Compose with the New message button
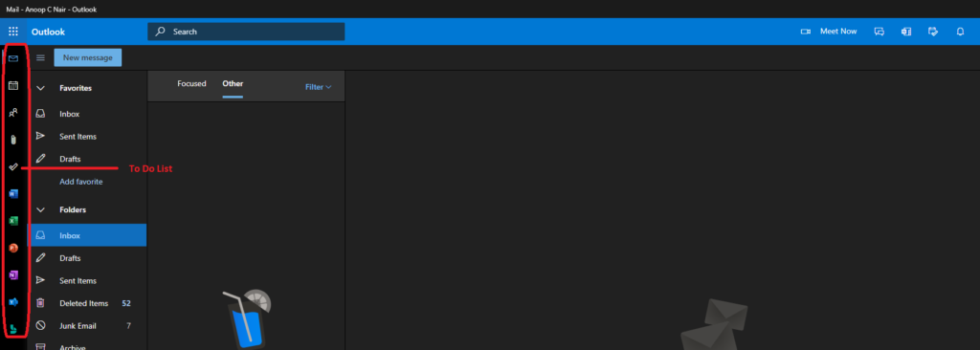The height and width of the screenshot is (350, 980). coord(87,57)
